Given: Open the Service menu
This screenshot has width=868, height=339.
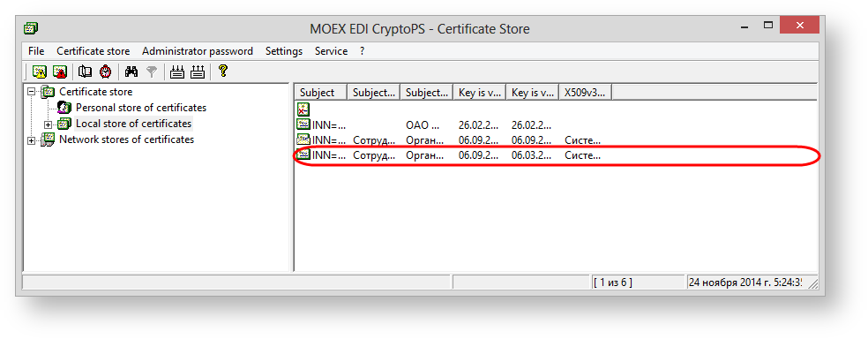Looking at the screenshot, I should (x=331, y=51).
